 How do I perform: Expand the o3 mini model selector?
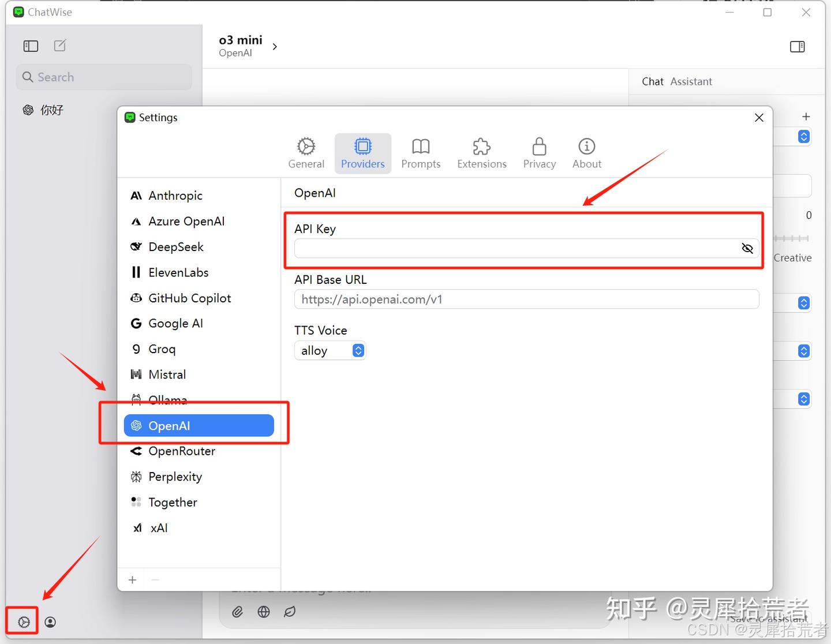pos(274,46)
